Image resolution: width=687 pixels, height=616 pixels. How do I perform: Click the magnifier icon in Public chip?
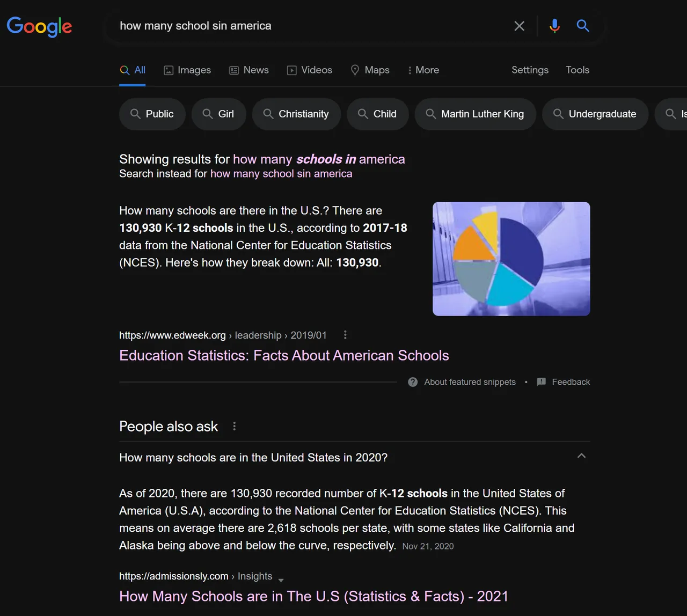(136, 114)
